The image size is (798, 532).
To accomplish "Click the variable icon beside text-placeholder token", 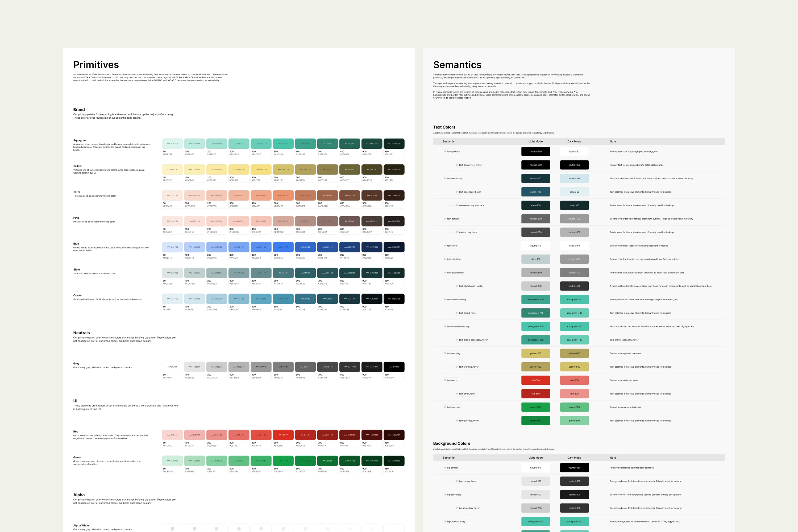I will 445,272.
